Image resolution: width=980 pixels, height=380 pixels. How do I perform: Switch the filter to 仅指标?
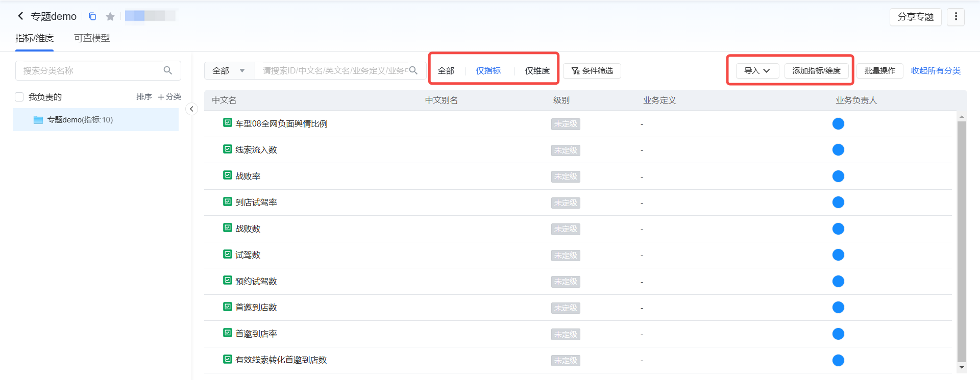488,70
